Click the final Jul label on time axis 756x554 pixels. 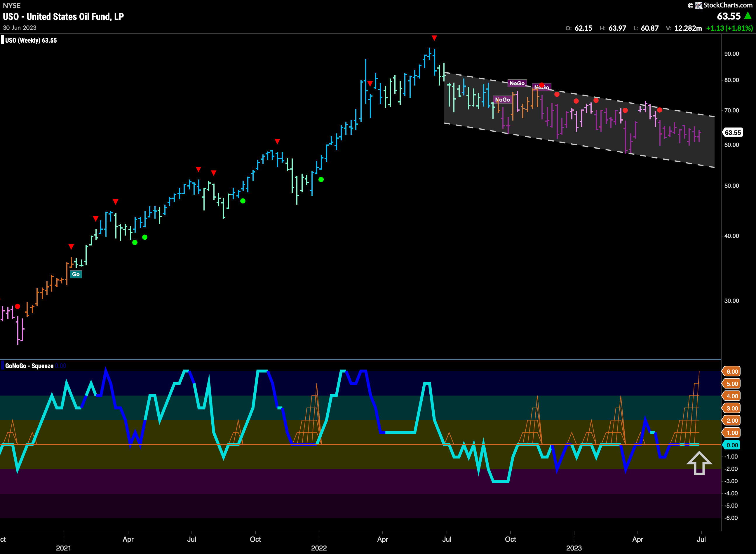coord(701,539)
